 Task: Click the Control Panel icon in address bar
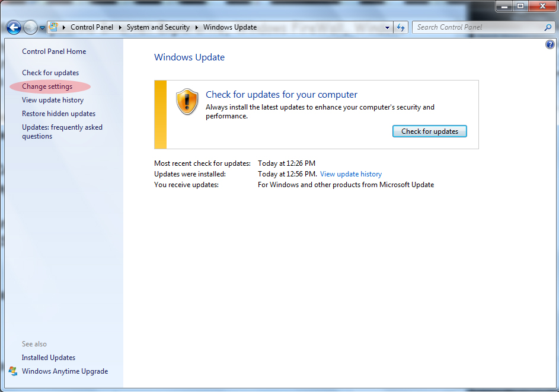(x=53, y=27)
